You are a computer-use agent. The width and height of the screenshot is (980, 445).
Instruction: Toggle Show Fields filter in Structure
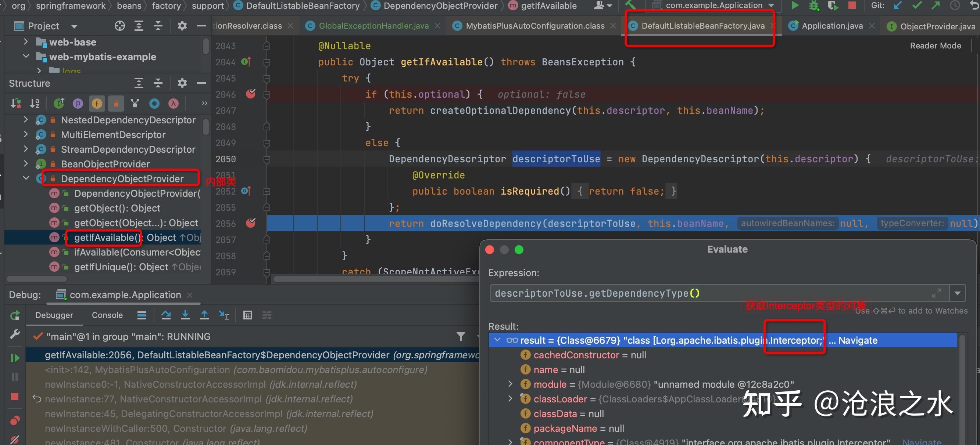[x=97, y=104]
